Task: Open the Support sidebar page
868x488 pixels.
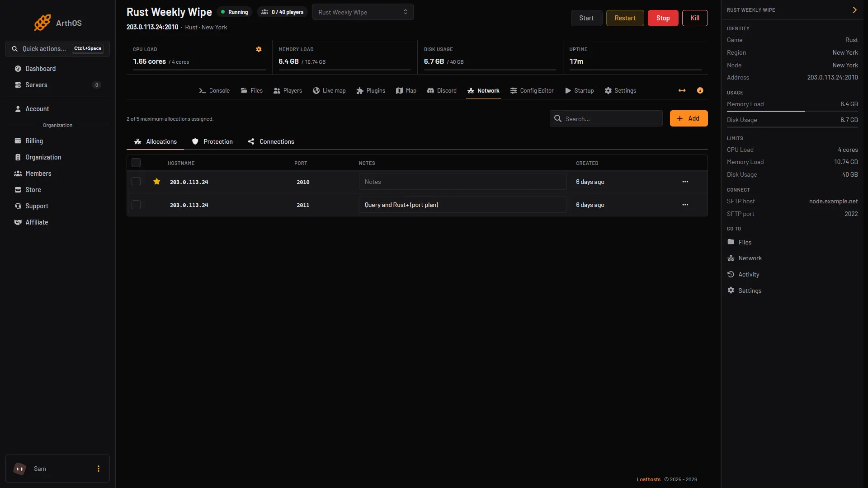Action: 57,206
